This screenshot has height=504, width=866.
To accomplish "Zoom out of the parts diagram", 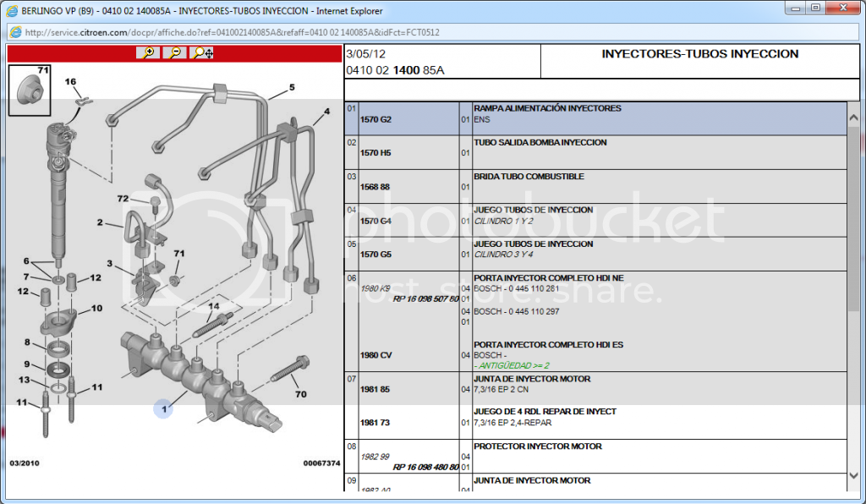I will [x=174, y=52].
